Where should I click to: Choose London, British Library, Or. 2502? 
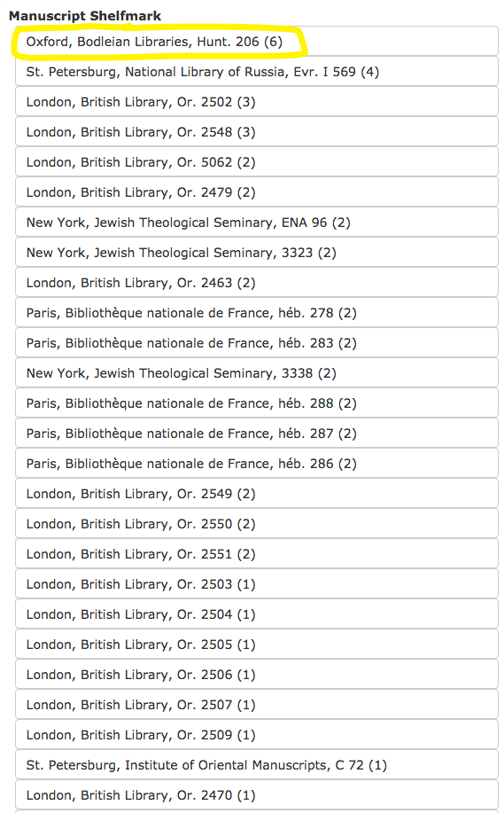click(257, 102)
